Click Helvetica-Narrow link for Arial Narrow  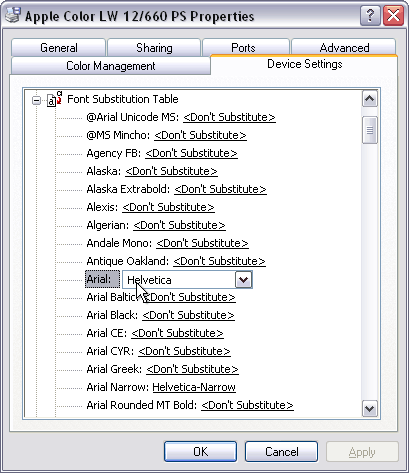coord(194,387)
